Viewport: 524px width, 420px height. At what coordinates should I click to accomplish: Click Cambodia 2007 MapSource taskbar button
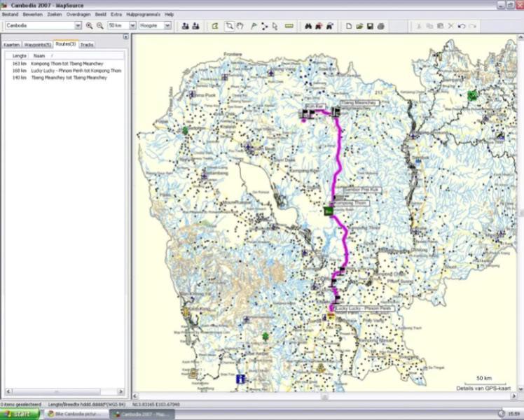(142, 414)
